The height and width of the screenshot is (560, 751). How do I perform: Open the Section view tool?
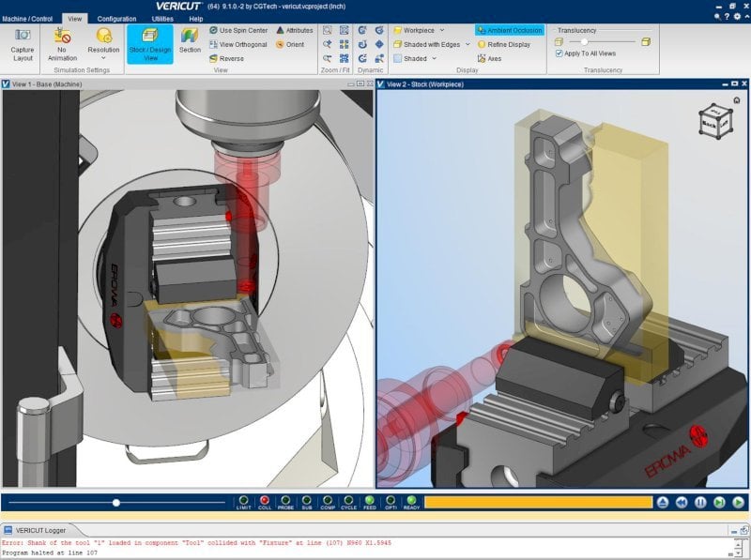(x=190, y=40)
